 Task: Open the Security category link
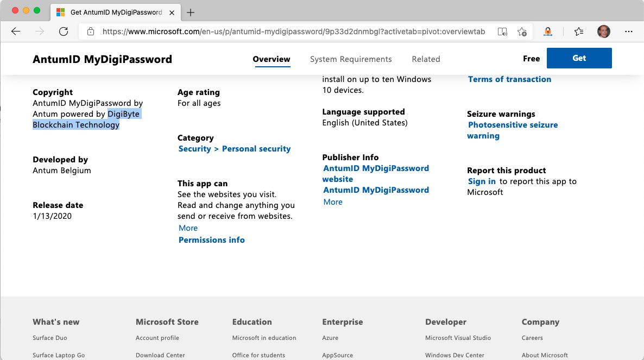click(195, 149)
